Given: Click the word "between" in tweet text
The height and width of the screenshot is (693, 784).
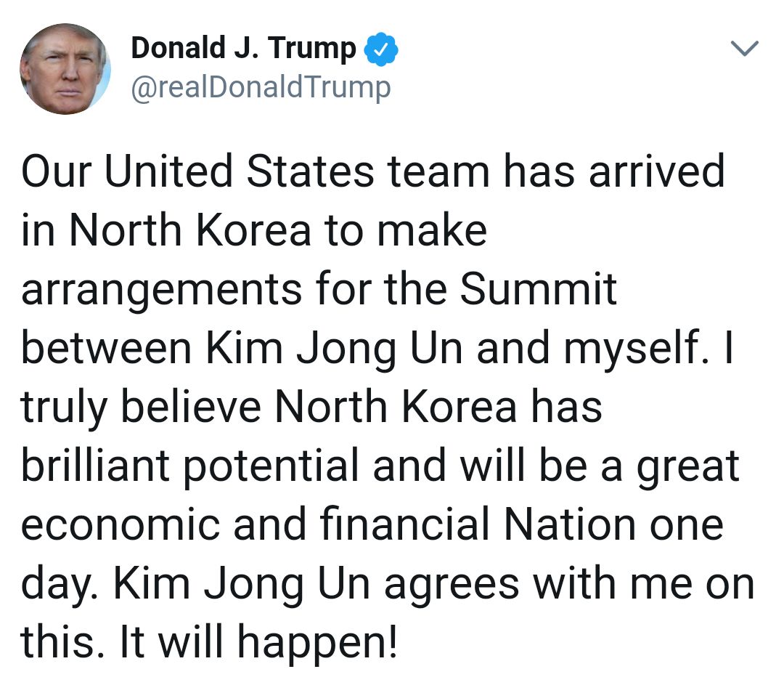Looking at the screenshot, I should 106,347.
